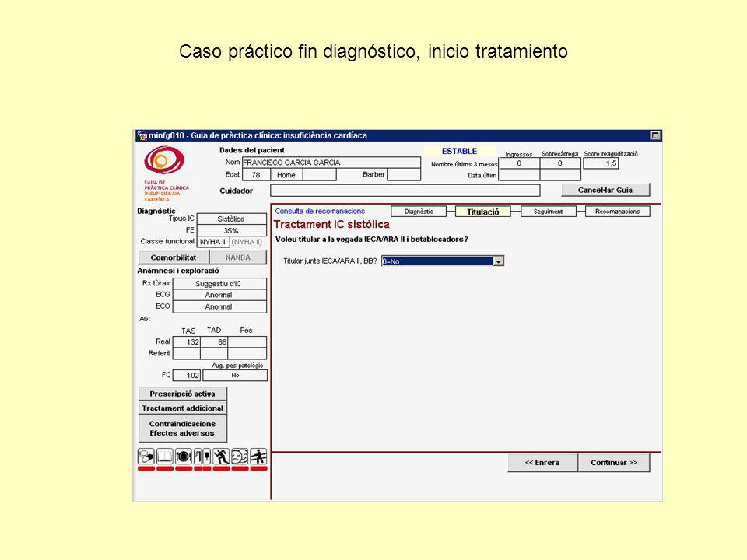The width and height of the screenshot is (747, 560).
Task: Click the Aug. pes patològic No field
Action: tap(235, 375)
